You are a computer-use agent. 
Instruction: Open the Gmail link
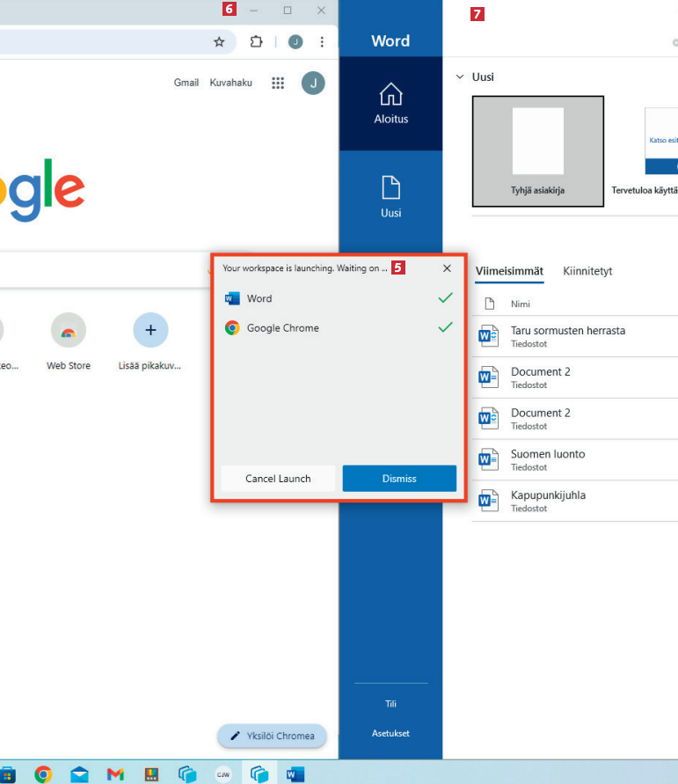[186, 83]
